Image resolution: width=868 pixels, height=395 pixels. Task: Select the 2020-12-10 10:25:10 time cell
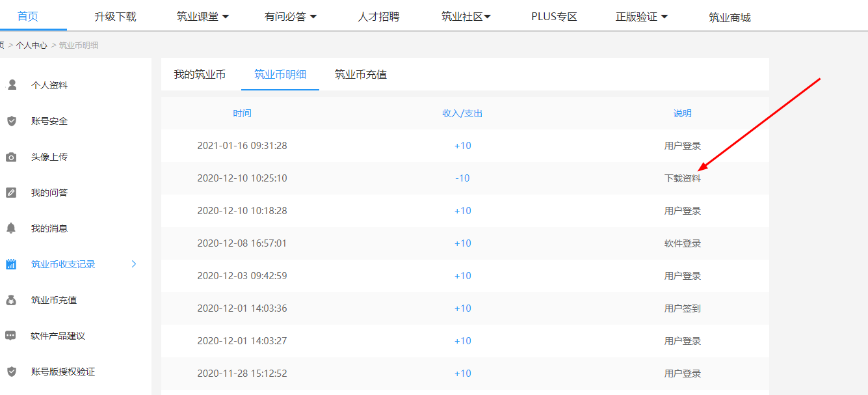[242, 178]
